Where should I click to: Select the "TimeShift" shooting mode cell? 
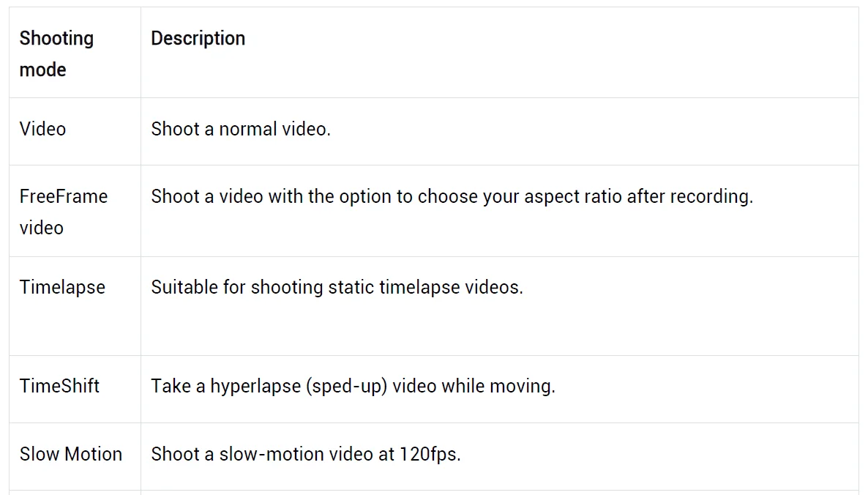point(59,386)
